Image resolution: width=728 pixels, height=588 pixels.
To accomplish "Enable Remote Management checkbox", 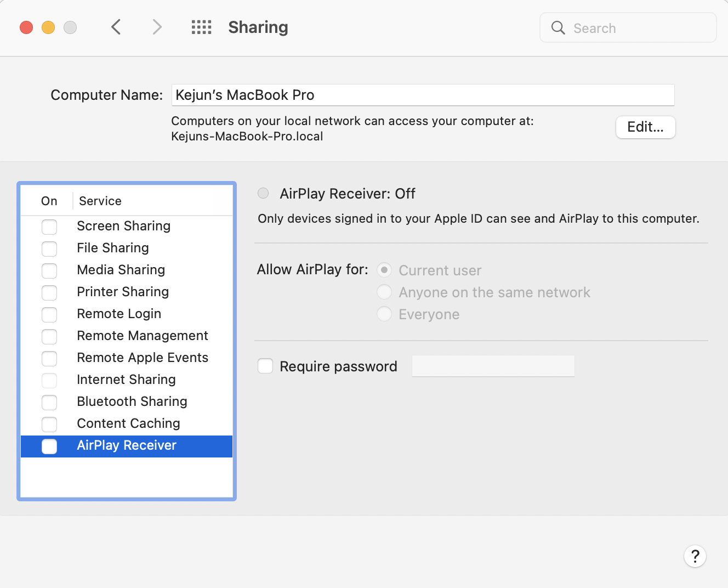I will point(49,336).
